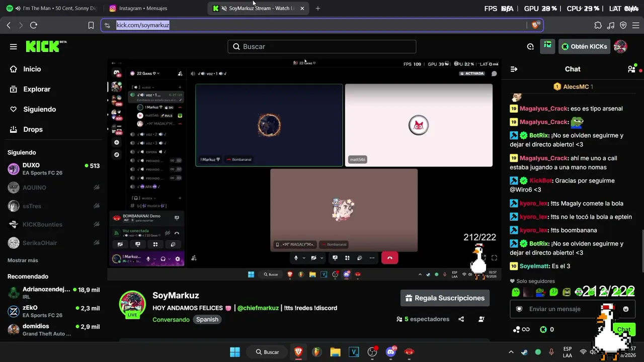This screenshot has height=362, width=644.
Task: Expand followed list with Mostrar más
Action: [23, 260]
